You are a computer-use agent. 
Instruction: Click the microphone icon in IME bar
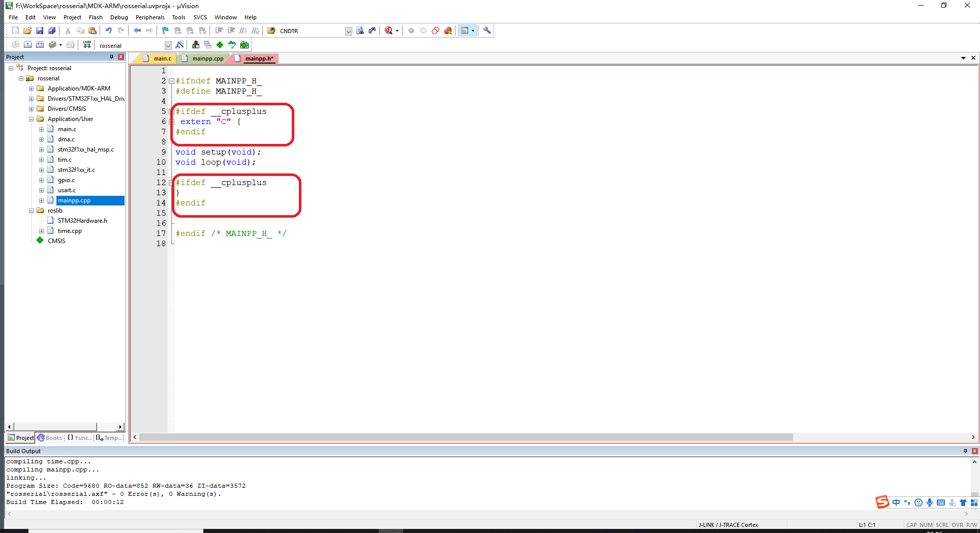[x=930, y=502]
